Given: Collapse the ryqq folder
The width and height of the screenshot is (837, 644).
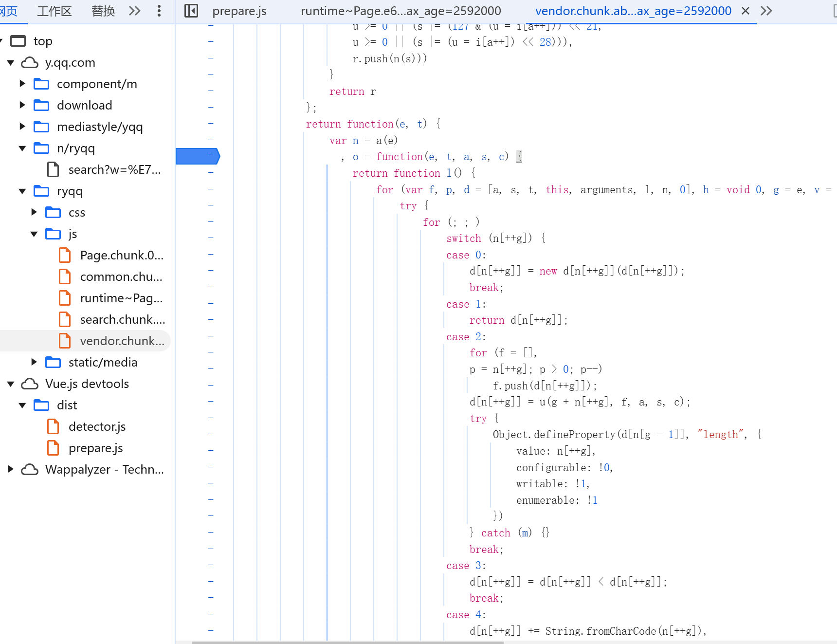Looking at the screenshot, I should (x=22, y=191).
